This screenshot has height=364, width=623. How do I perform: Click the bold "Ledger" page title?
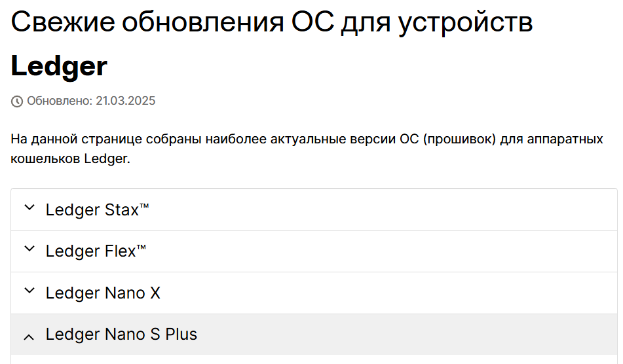[x=59, y=66]
